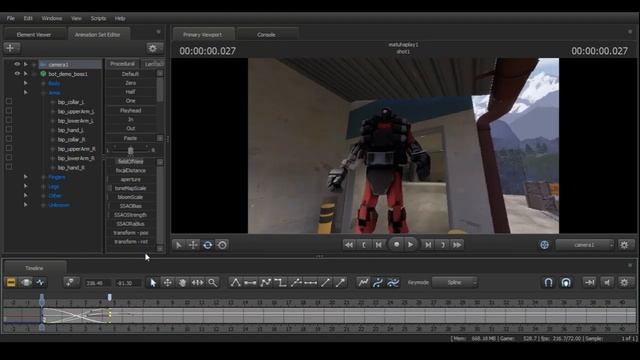The image size is (640, 360).
Task: Click the Paste preset button
Action: 131,138
